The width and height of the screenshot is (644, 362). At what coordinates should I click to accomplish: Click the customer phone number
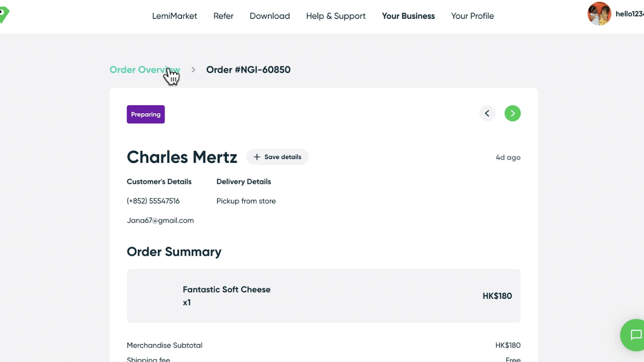click(x=153, y=201)
